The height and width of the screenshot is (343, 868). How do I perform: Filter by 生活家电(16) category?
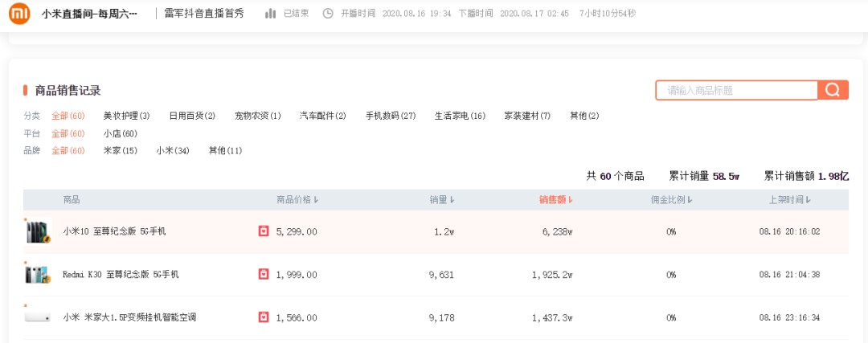point(460,116)
